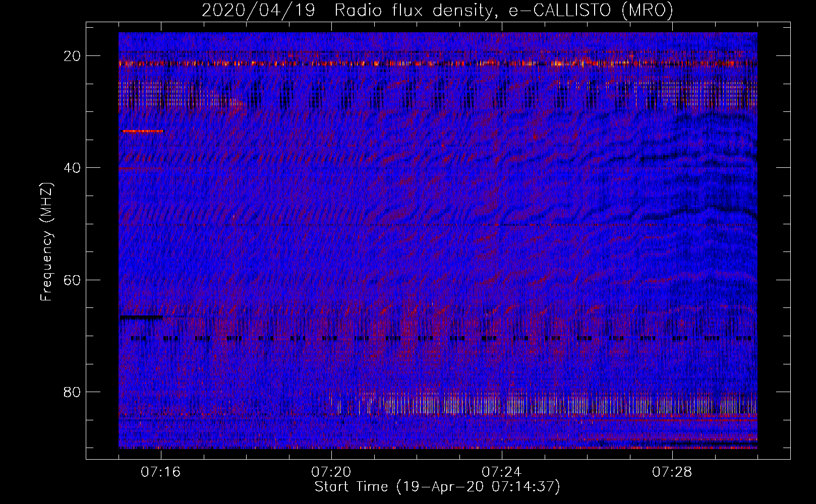Click the 40 MHz frequency tick label

click(73, 168)
